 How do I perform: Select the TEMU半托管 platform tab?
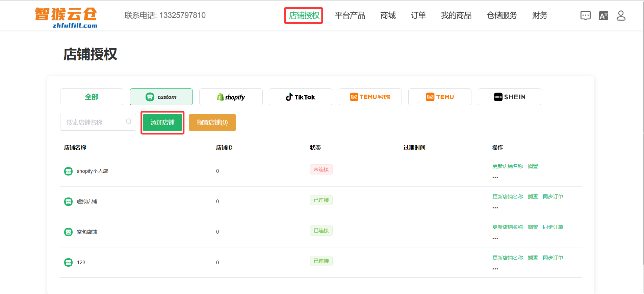pos(370,97)
